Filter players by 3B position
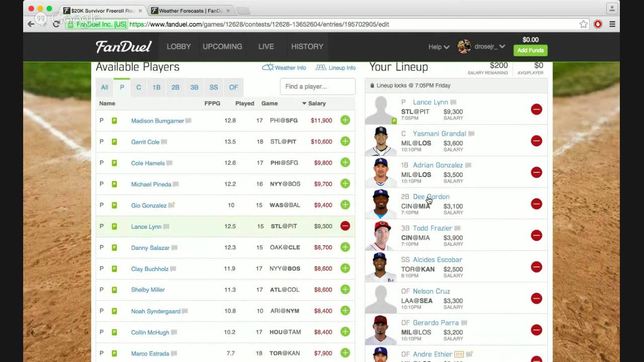 click(x=194, y=87)
